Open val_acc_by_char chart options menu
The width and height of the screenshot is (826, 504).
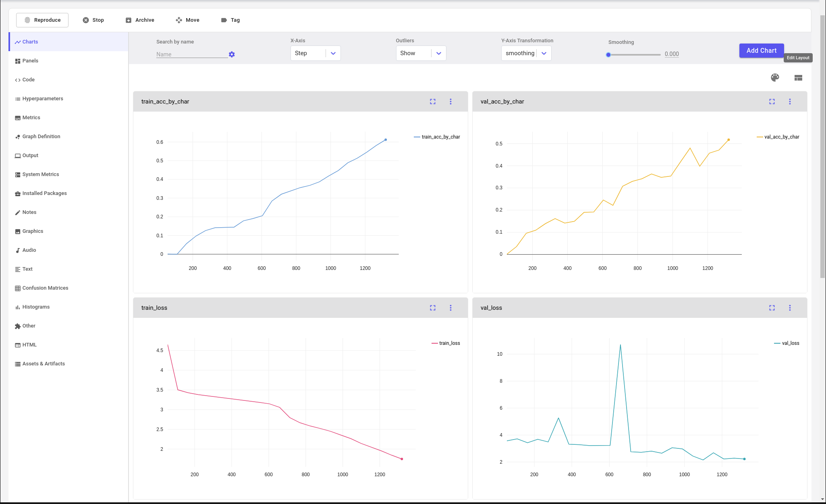(790, 102)
